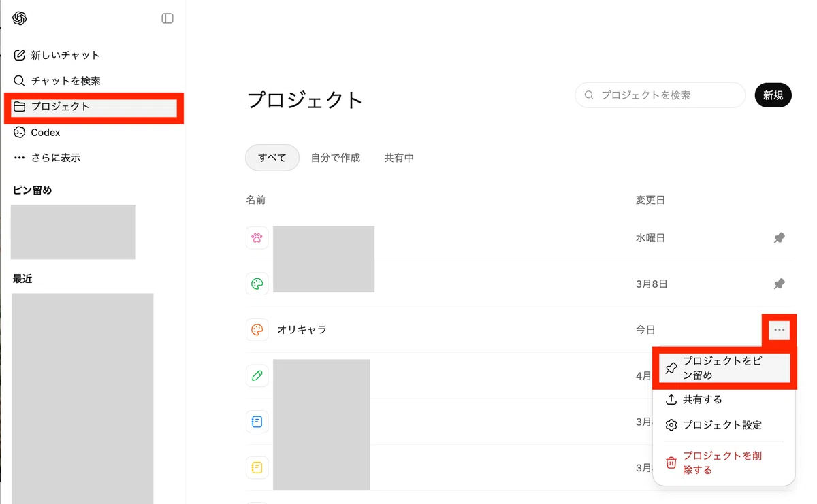Viewport: 817px width, 504px height.
Task: Click the blue notebook project icon
Action: pyautogui.click(x=257, y=422)
